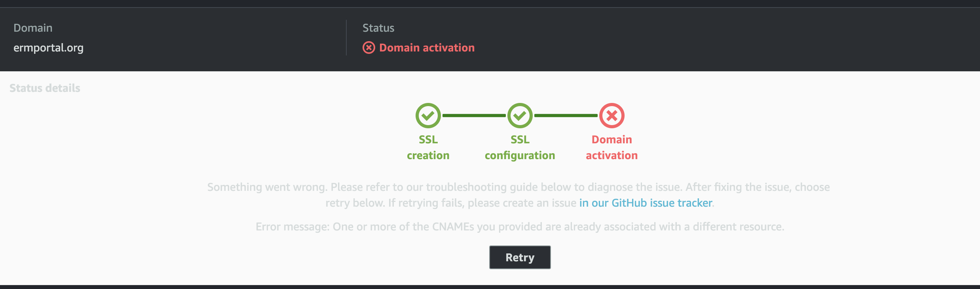Click the Domain header label

coord(33,28)
